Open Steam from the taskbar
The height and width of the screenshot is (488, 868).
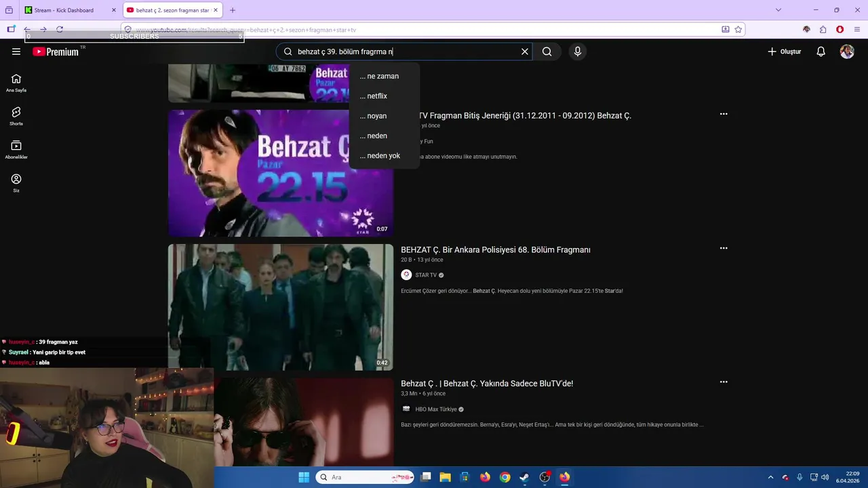[x=524, y=477]
